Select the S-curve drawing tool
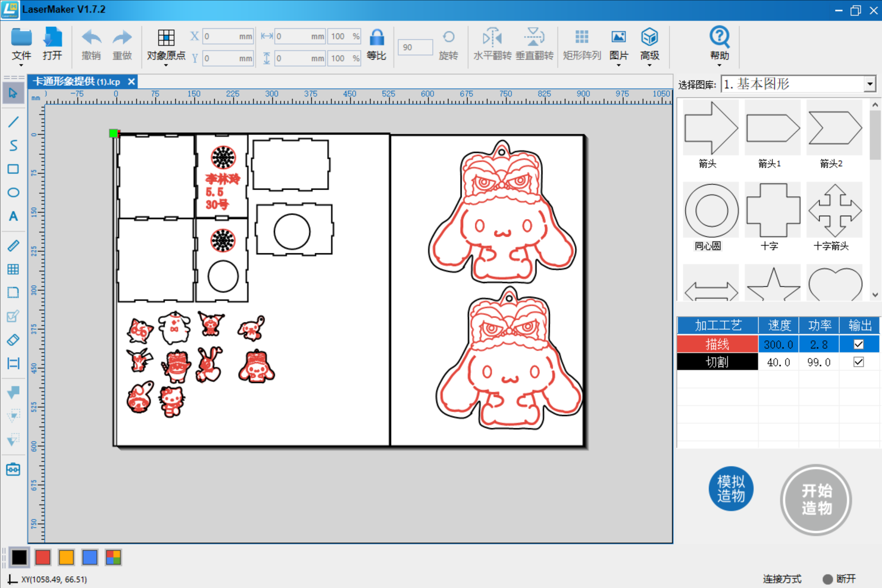Viewport: 882px width, 588px height. (x=13, y=145)
